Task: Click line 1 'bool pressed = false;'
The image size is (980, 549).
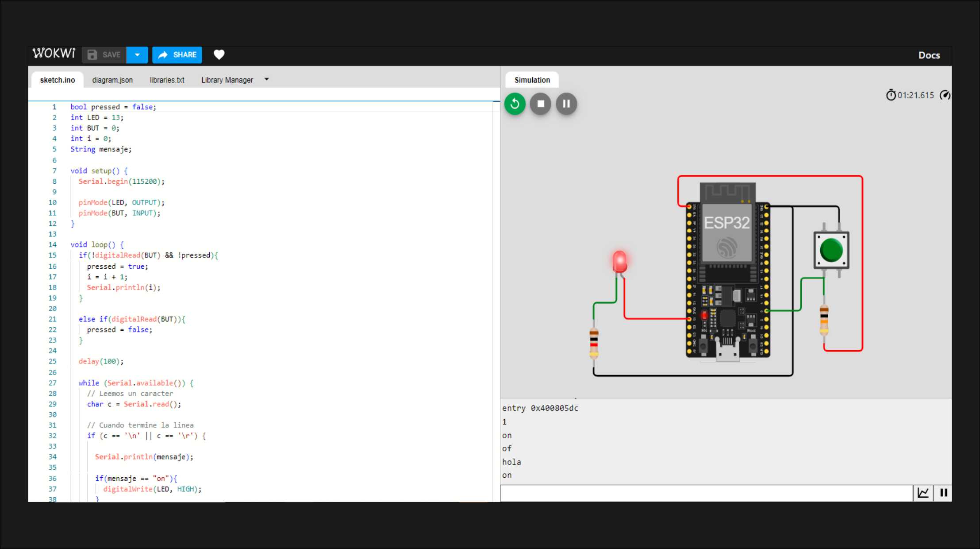Action: [x=113, y=107]
